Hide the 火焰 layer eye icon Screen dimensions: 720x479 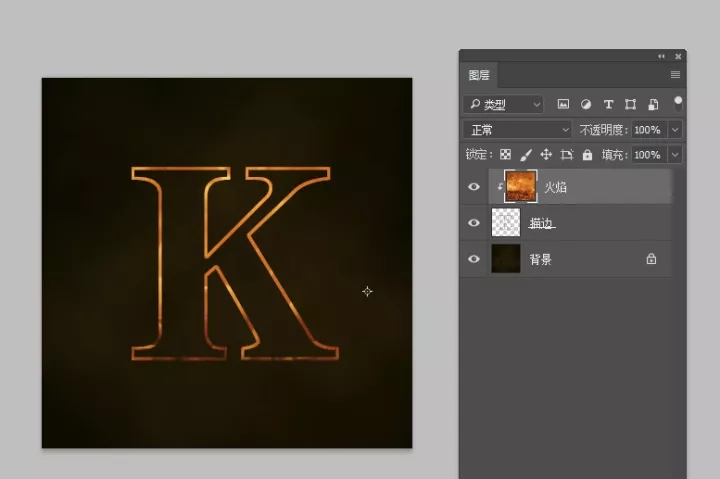[474, 186]
